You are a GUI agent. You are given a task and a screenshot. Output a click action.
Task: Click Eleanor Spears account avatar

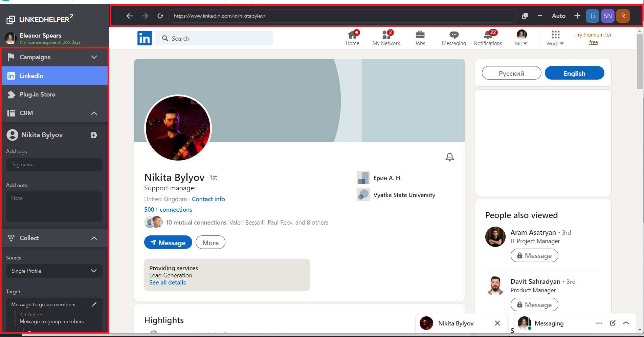point(10,38)
